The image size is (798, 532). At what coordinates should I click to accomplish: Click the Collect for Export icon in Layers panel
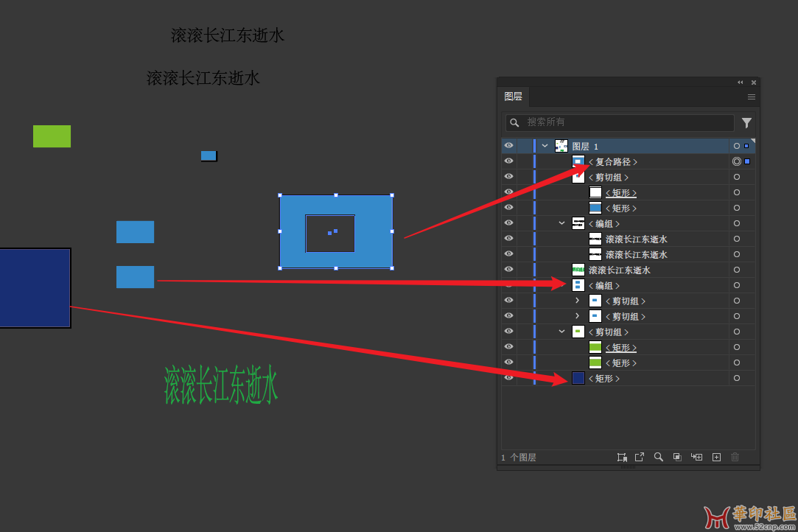(x=621, y=457)
